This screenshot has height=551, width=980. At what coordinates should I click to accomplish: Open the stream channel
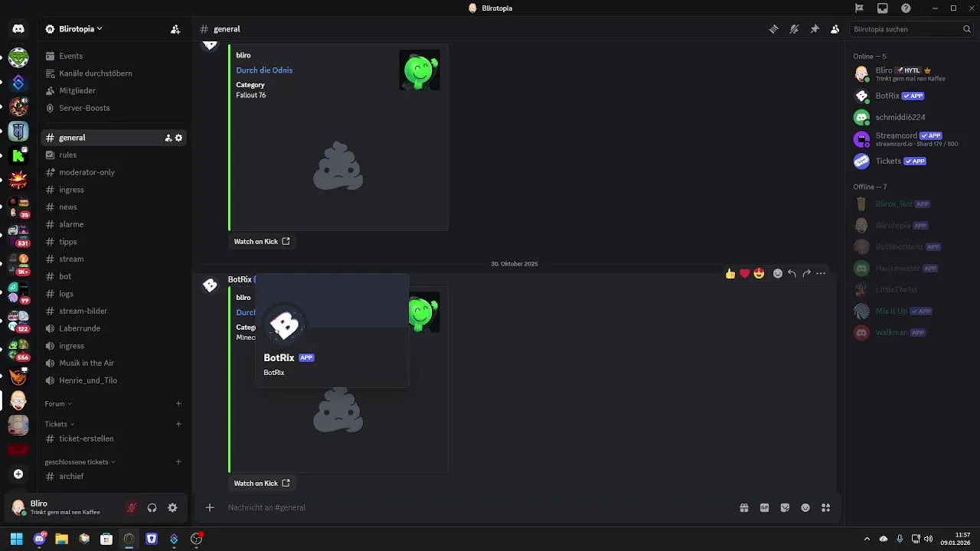[114, 259]
